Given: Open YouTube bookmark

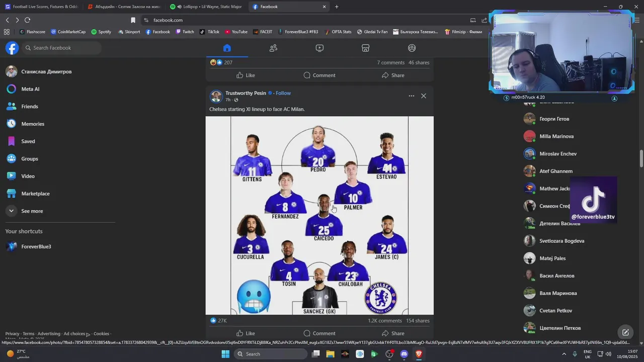Looking at the screenshot, I should [x=236, y=32].
